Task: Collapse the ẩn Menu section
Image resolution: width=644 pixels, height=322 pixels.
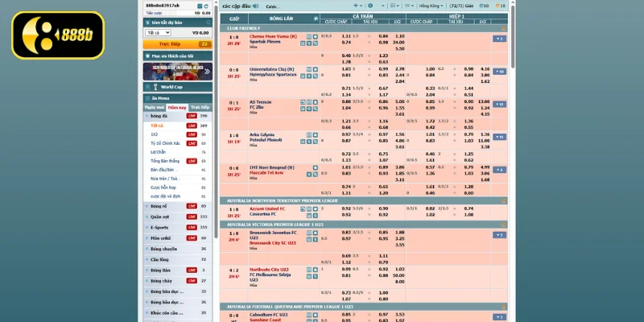Action: [x=178, y=98]
